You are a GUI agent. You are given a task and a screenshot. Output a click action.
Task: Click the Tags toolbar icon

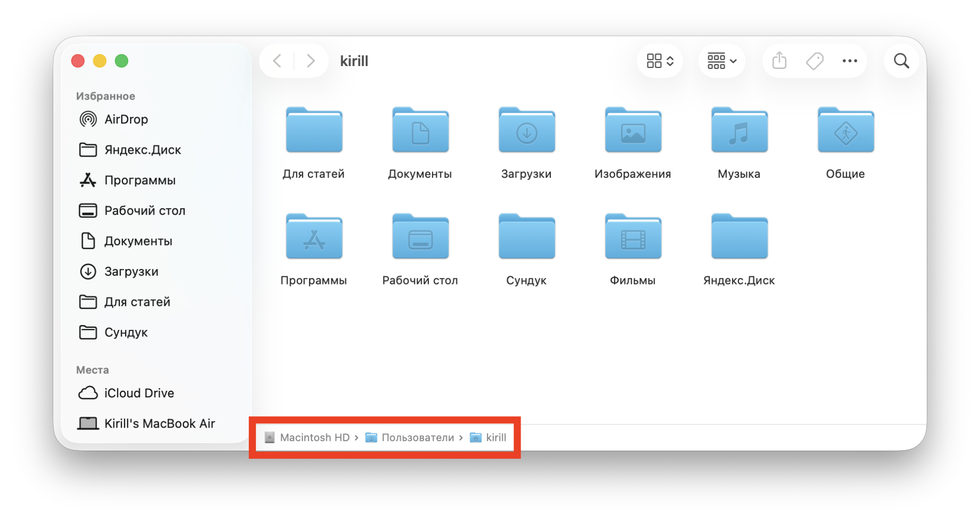coord(814,61)
